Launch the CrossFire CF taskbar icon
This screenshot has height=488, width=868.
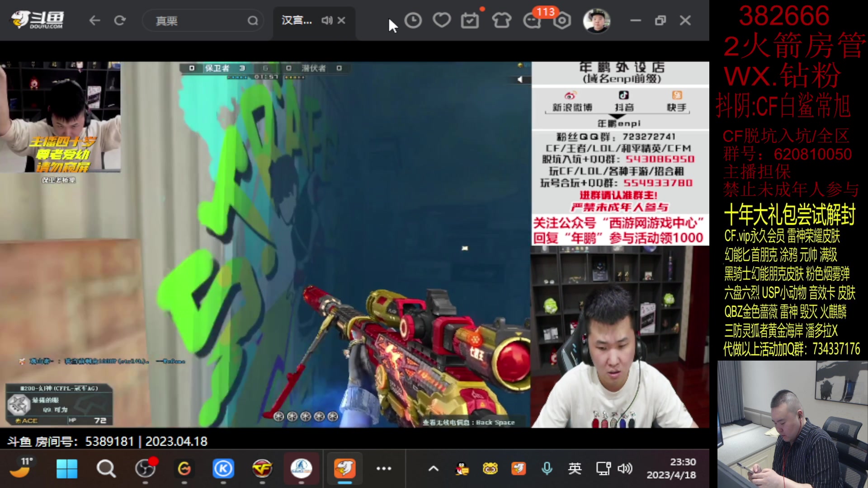point(262,469)
